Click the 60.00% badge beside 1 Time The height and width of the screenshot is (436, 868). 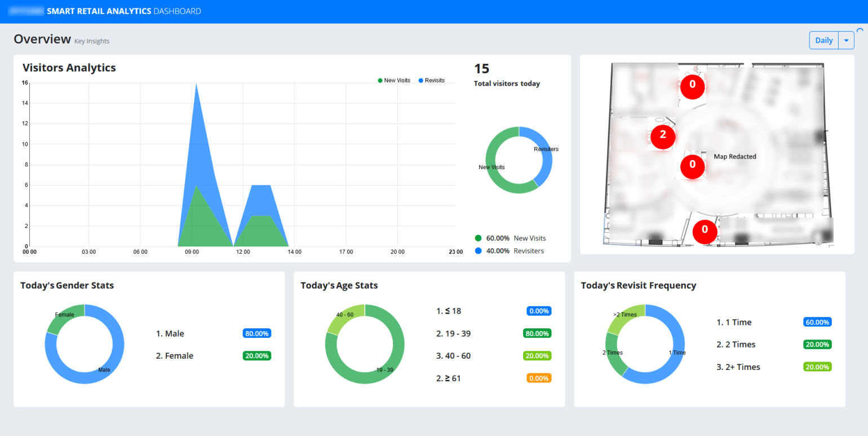click(817, 322)
